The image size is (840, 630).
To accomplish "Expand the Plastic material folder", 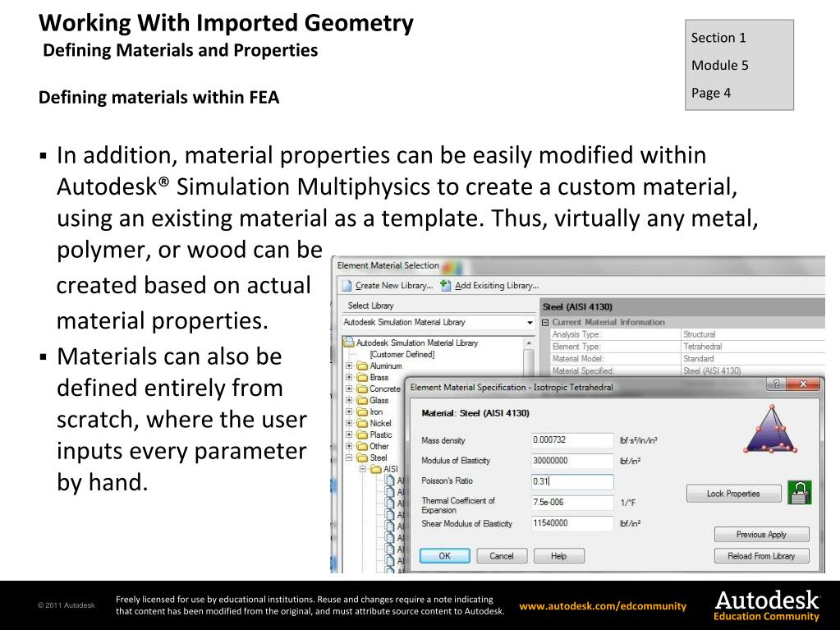I will (x=349, y=435).
